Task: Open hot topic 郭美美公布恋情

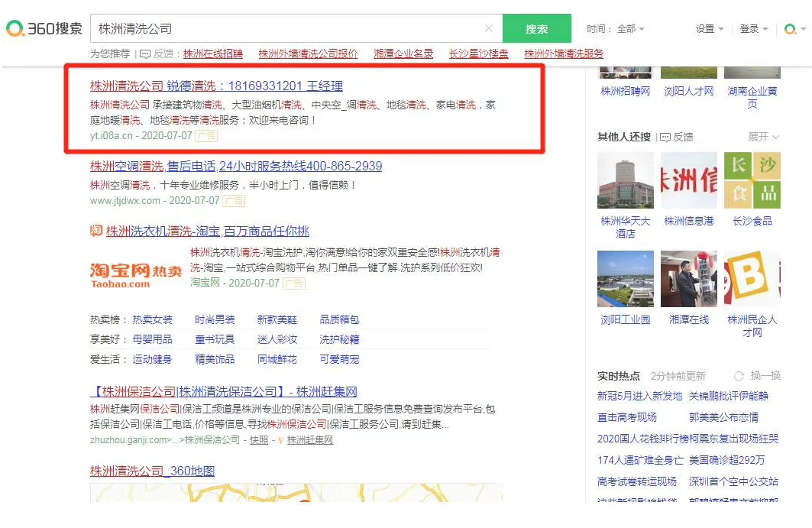Action: (724, 418)
